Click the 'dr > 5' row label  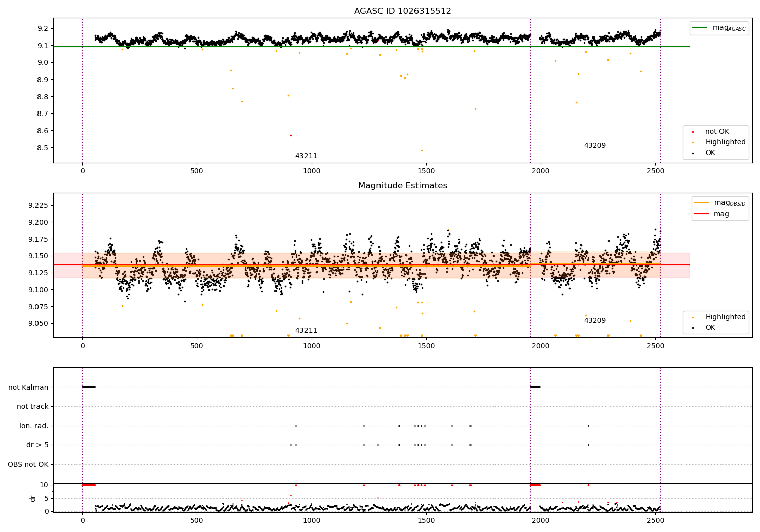tap(37, 445)
